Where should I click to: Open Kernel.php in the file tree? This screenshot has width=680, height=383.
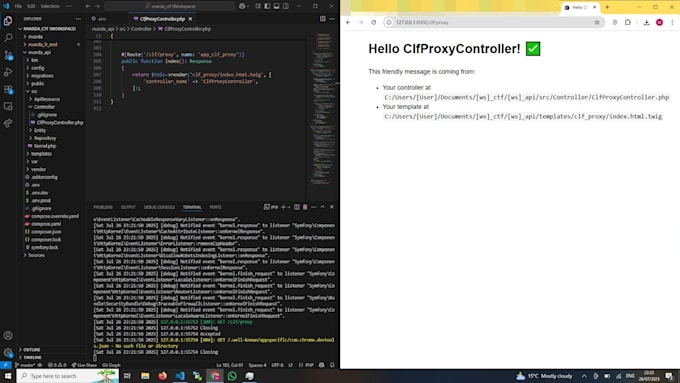pos(45,146)
